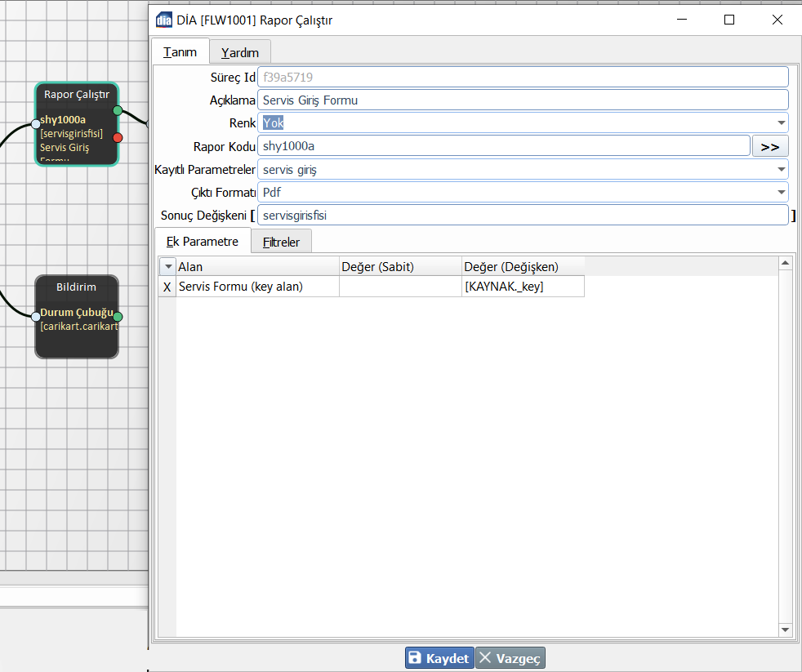Image resolution: width=802 pixels, height=672 pixels.
Task: Expand the Çıktı Formatı dropdown
Action: 782,193
